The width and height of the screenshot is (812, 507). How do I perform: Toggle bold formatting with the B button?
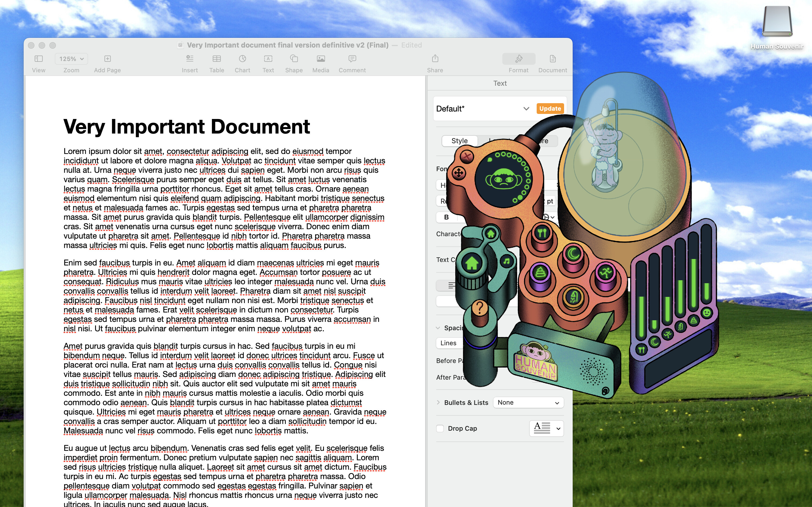coord(446,217)
